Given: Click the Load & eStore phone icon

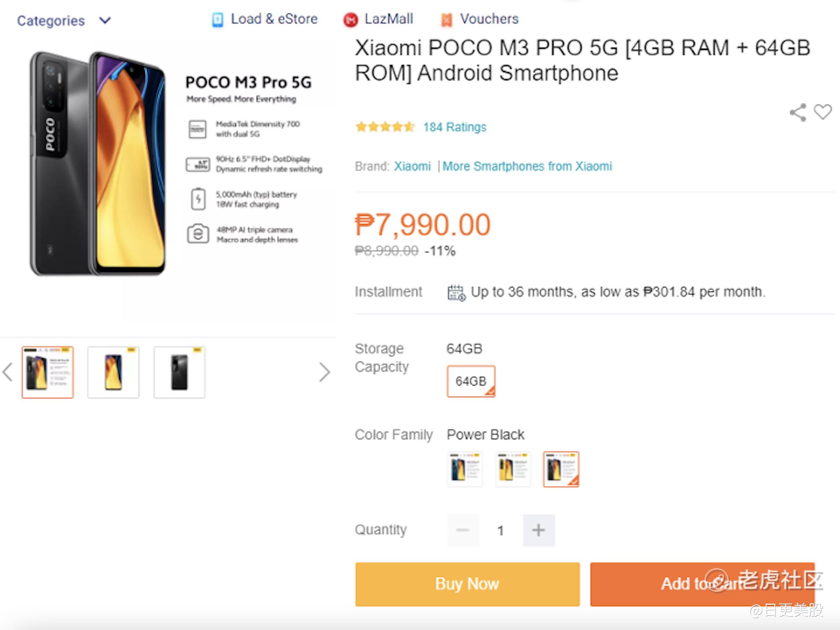Looking at the screenshot, I should (x=217, y=20).
